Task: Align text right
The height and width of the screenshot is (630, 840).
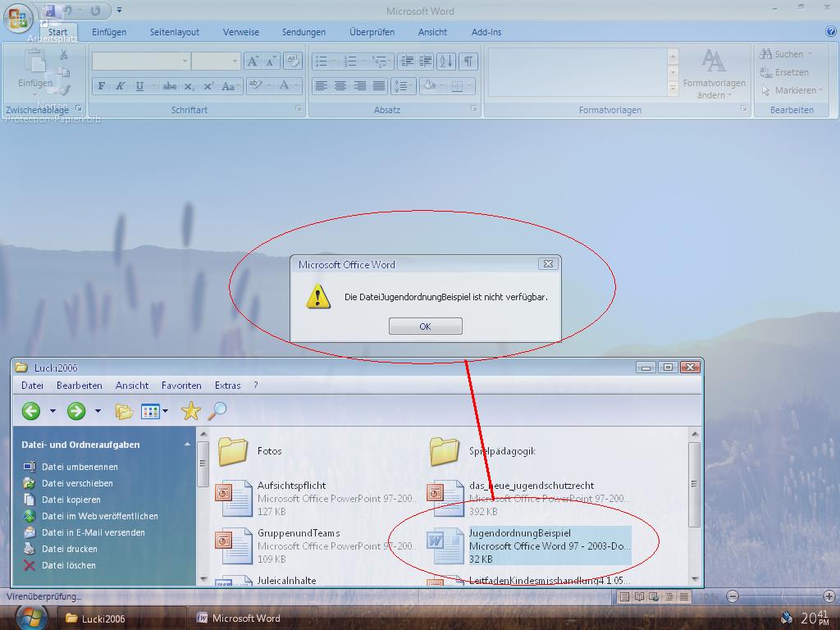Action: pyautogui.click(x=360, y=85)
